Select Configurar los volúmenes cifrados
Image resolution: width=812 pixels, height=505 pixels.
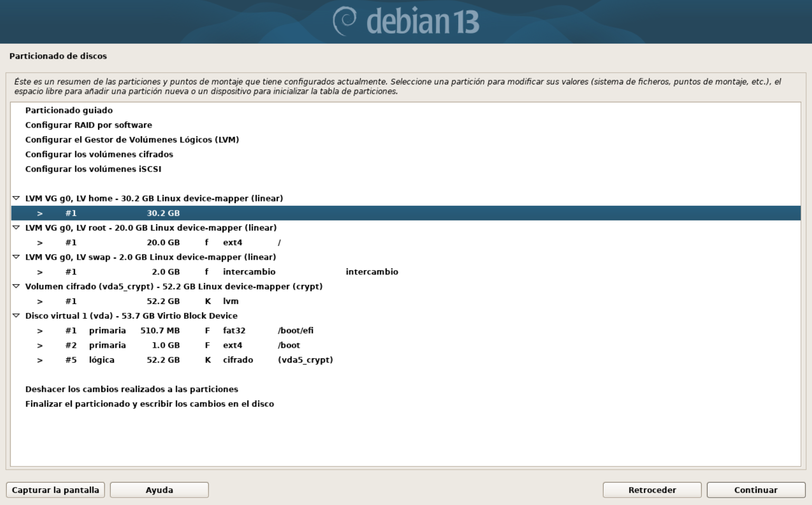(x=99, y=155)
